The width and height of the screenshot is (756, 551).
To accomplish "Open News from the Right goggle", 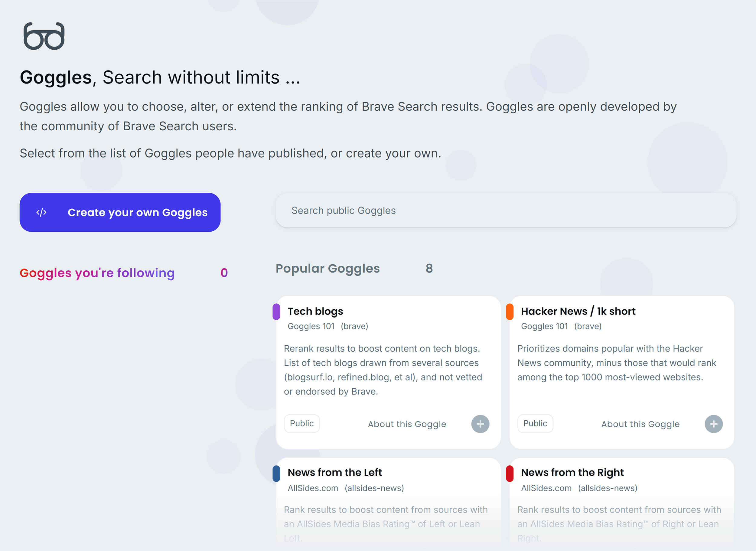I will click(572, 472).
